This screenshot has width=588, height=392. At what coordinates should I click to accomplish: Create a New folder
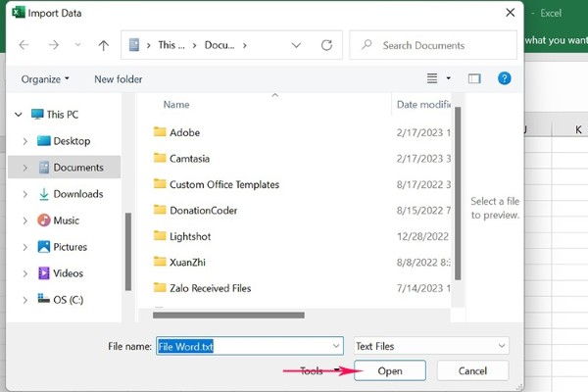coord(119,79)
